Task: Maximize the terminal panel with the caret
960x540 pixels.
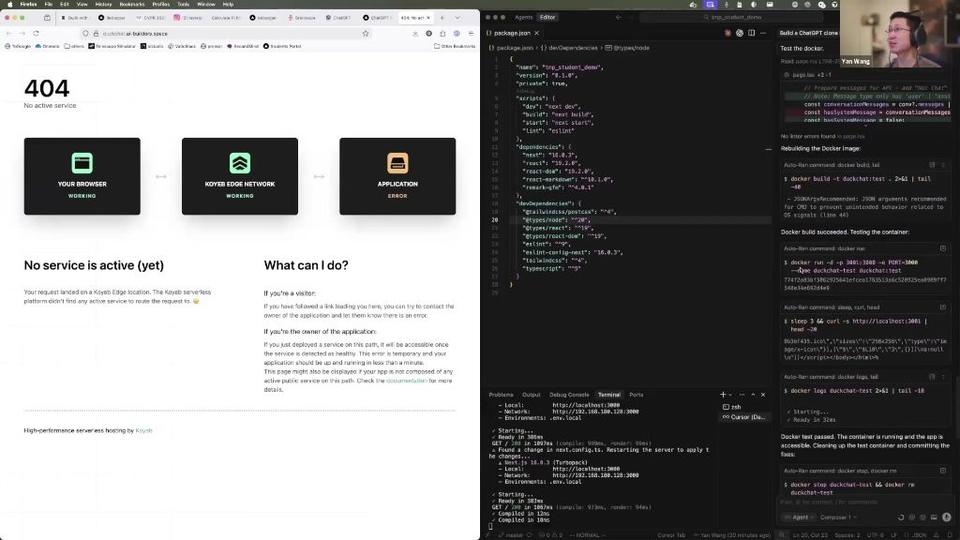Action: [x=753, y=395]
